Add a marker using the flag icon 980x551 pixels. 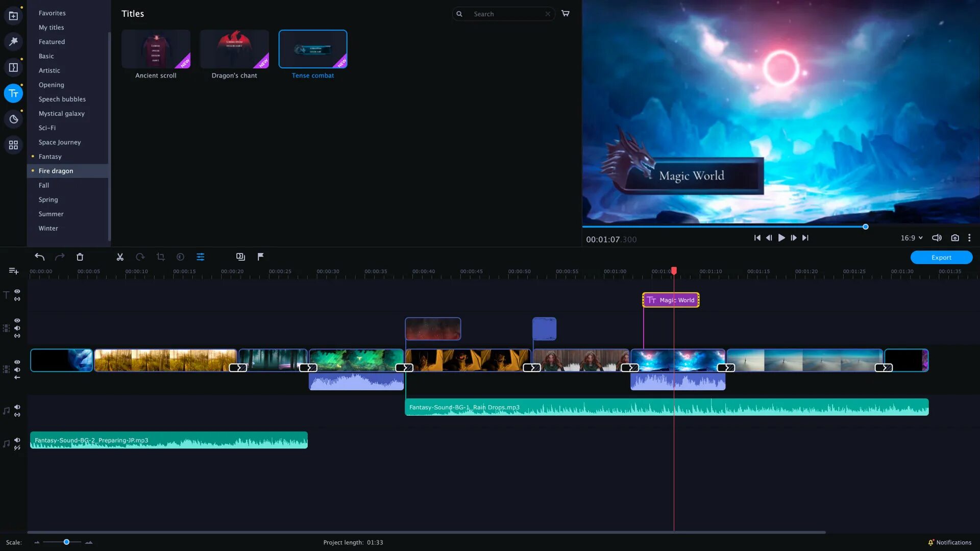click(261, 257)
